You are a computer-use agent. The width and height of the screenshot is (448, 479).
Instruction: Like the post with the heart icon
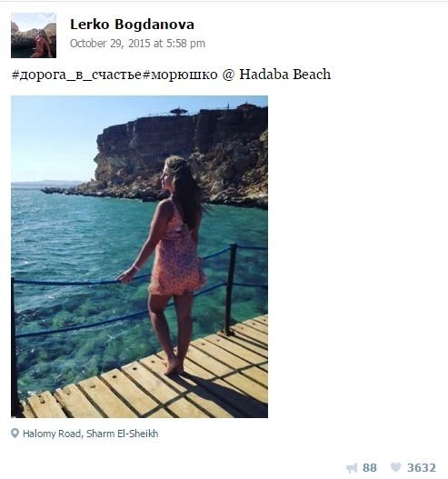point(396,467)
